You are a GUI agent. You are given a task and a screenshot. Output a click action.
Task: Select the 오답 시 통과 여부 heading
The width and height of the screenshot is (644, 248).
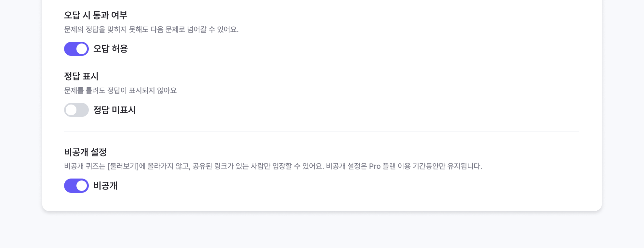coord(96,15)
